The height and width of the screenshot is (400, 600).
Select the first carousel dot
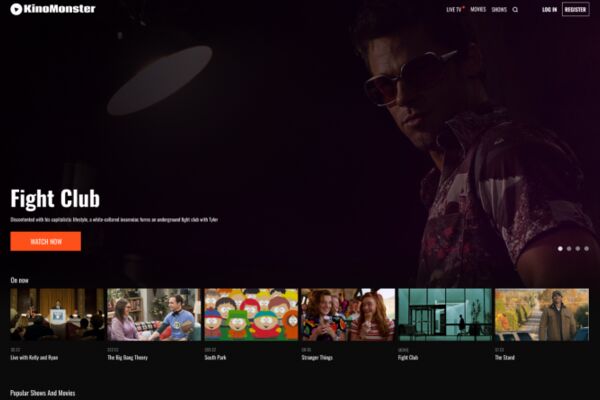[x=560, y=249]
